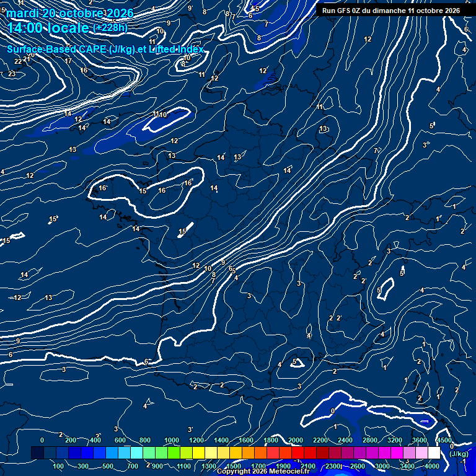Click the date title 'mardi 20 octobre 2026'
This screenshot has height=476, width=476.
pyautogui.click(x=70, y=13)
